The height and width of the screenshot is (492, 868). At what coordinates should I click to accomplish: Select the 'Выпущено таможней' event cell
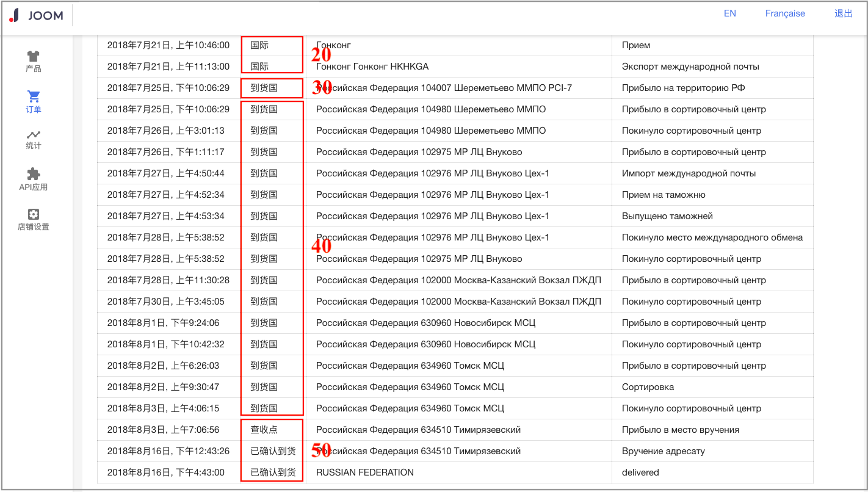667,216
